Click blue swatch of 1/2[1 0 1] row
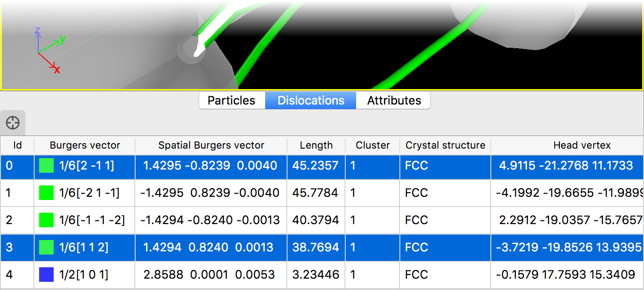Image resolution: width=644 pixels, height=290 pixels. coord(46,275)
